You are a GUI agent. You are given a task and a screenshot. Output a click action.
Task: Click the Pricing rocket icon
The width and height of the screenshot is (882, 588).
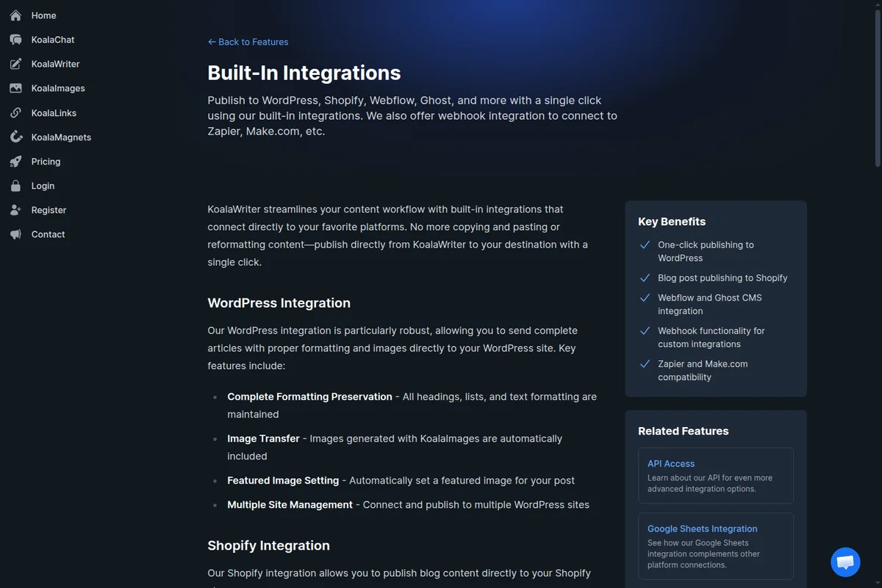coord(15,162)
